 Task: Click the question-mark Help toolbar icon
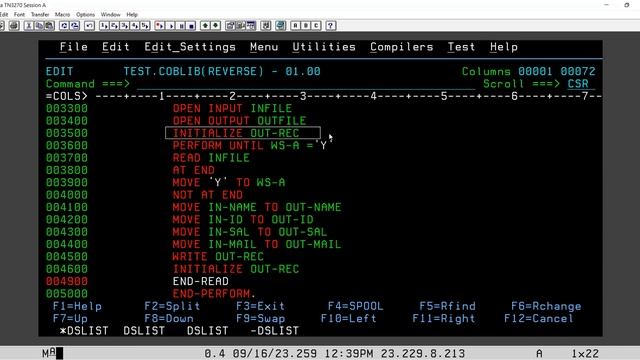tap(331, 26)
